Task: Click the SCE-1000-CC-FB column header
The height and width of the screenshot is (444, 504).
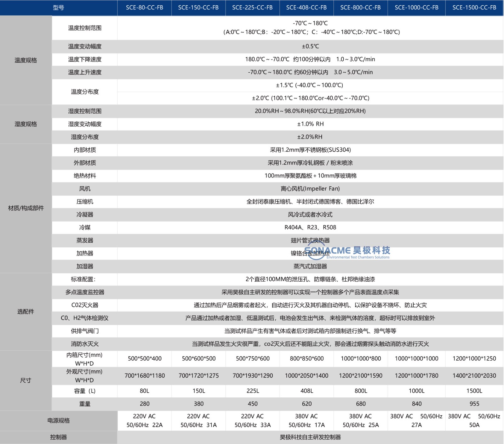Action: [416, 8]
